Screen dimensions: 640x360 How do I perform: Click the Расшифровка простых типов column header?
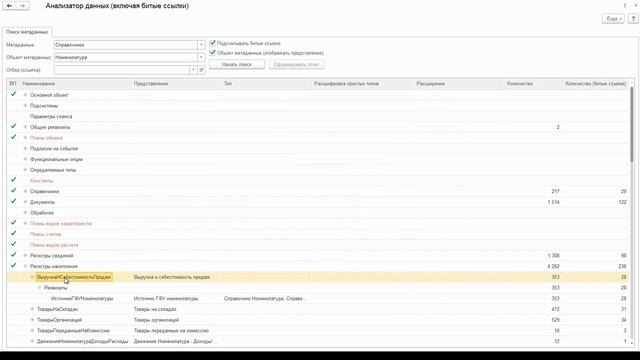pos(363,84)
